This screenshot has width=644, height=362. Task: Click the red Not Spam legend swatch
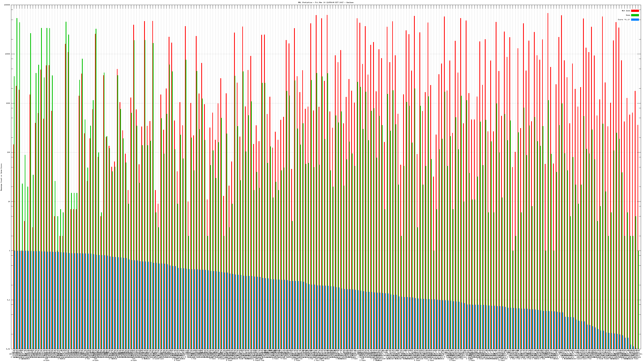click(635, 11)
